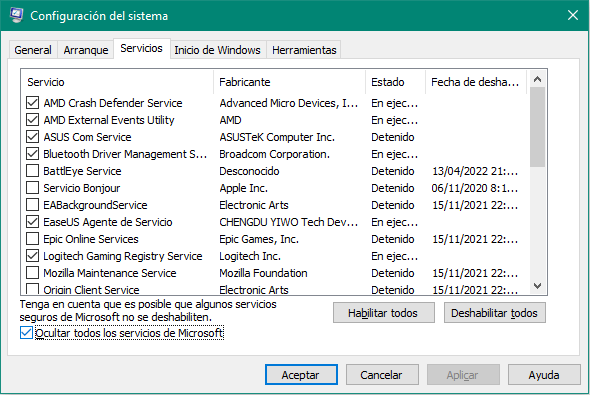Image resolution: width=590 pixels, height=395 pixels.
Task: Check Epic Online Services checkbox
Action: coord(32,239)
